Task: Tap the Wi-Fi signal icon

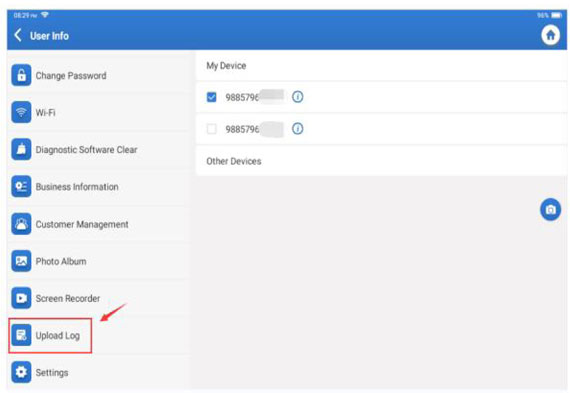Action: click(x=21, y=112)
